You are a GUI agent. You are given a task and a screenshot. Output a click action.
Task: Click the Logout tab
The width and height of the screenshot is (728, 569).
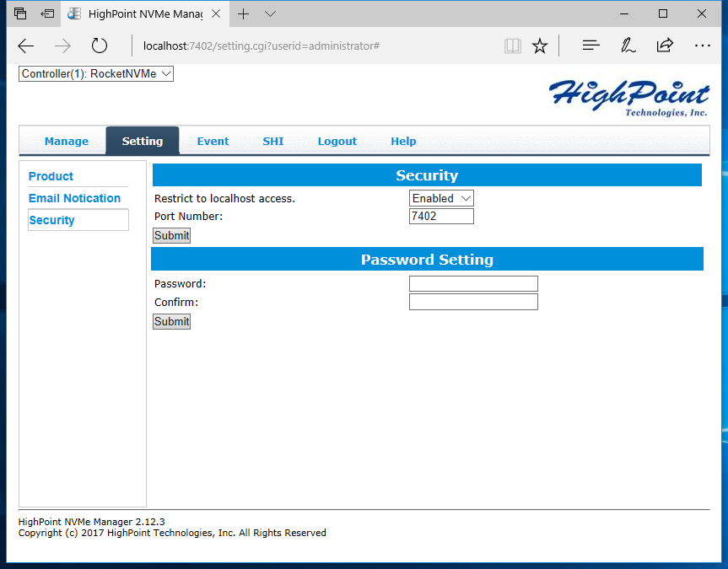pyautogui.click(x=337, y=141)
